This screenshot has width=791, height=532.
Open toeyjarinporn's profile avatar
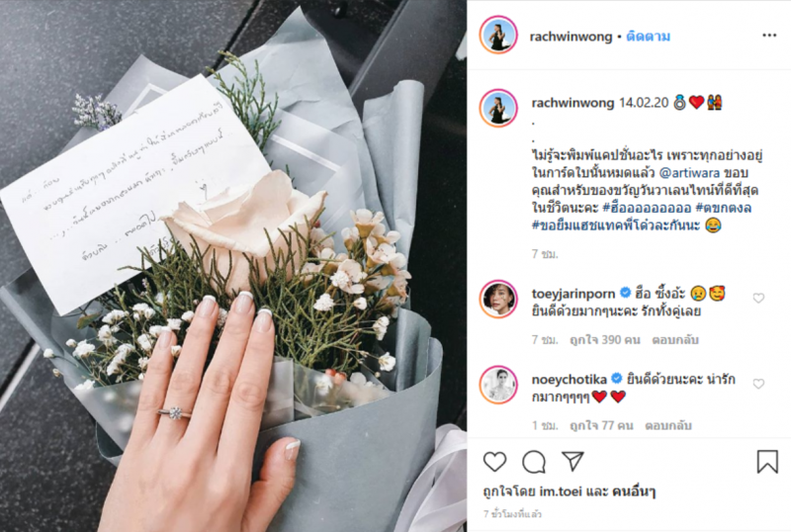tap(498, 299)
